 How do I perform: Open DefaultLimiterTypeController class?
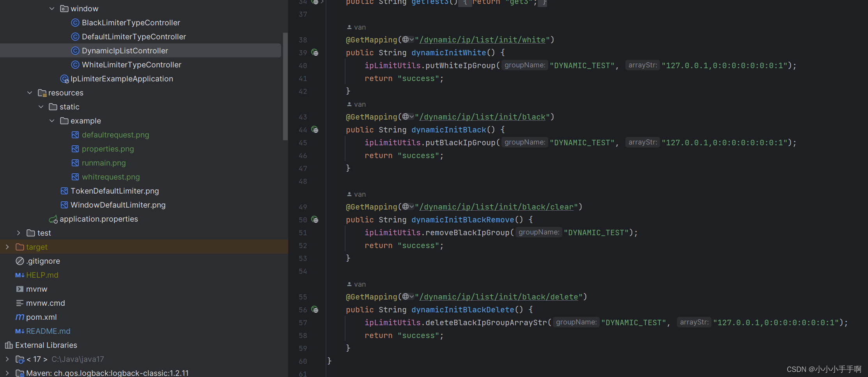[x=134, y=37]
